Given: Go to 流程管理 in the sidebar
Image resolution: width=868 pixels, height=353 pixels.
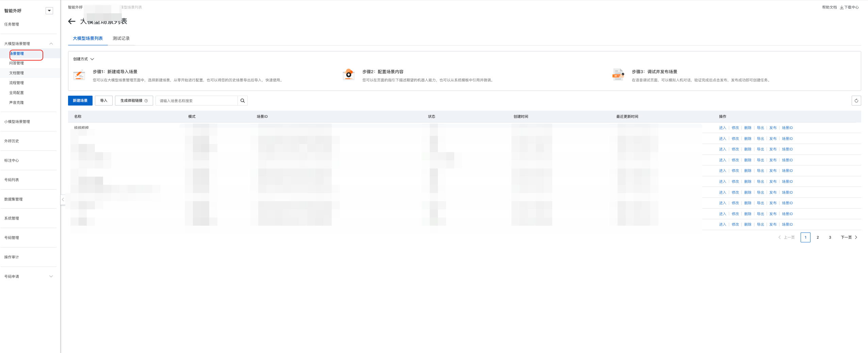Looking at the screenshot, I should coord(17,83).
